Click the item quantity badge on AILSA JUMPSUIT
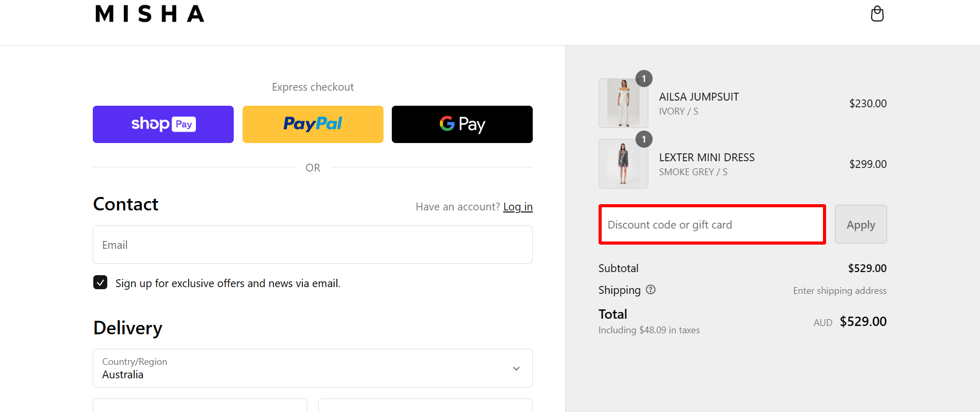 pyautogui.click(x=644, y=79)
